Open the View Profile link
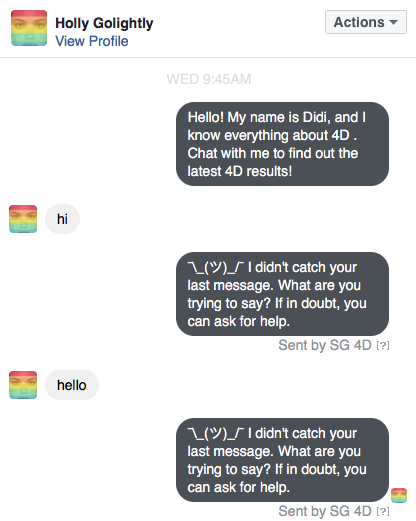This screenshot has width=416, height=521. (92, 41)
